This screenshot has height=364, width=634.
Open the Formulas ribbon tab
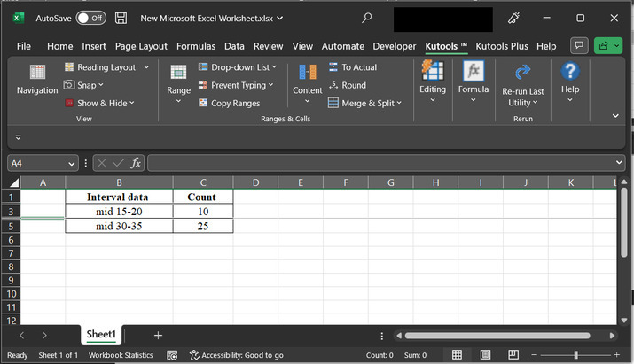pos(195,46)
